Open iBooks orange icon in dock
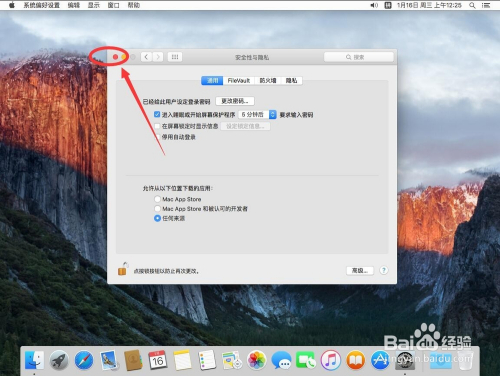Image resolution: width=500 pixels, height=376 pixels. pos(355,361)
